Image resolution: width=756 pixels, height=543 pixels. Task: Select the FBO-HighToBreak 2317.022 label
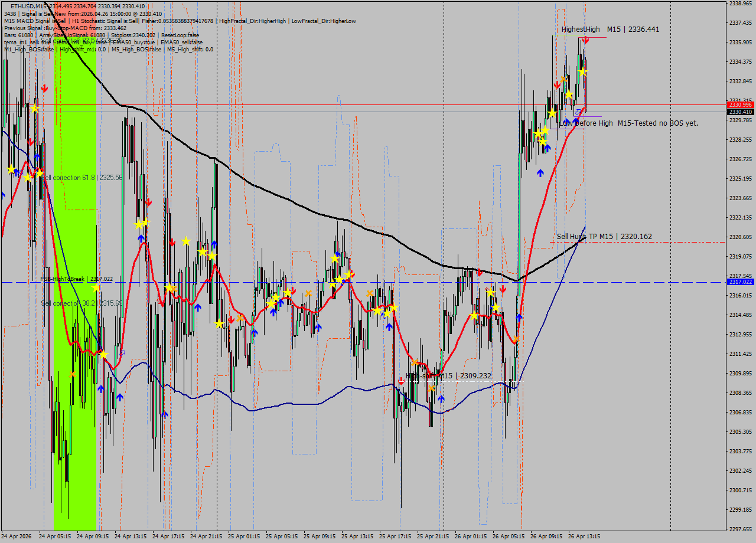[76, 279]
